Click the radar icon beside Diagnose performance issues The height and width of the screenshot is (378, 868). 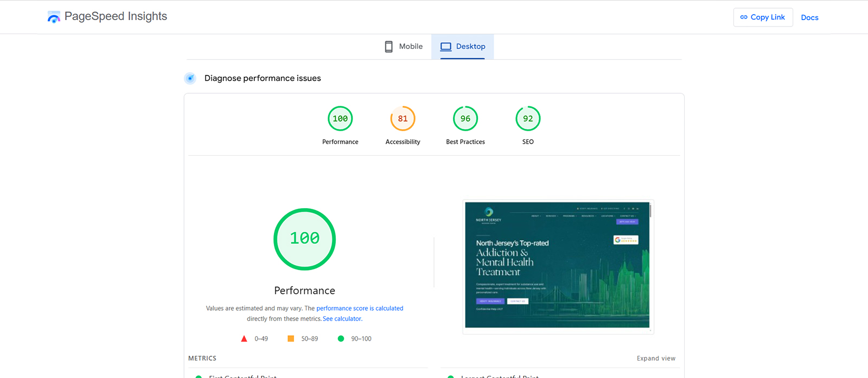(190, 78)
